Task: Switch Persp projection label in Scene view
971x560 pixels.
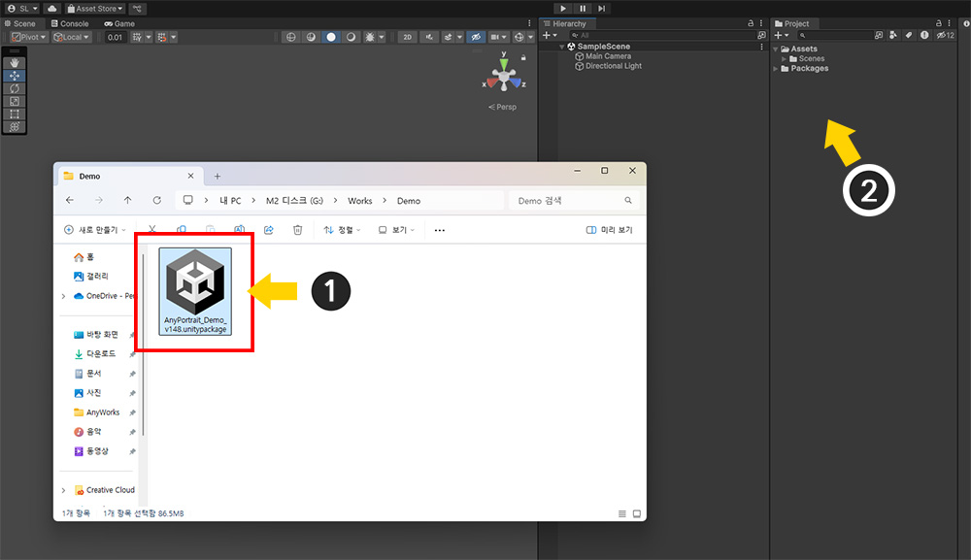Action: point(502,107)
